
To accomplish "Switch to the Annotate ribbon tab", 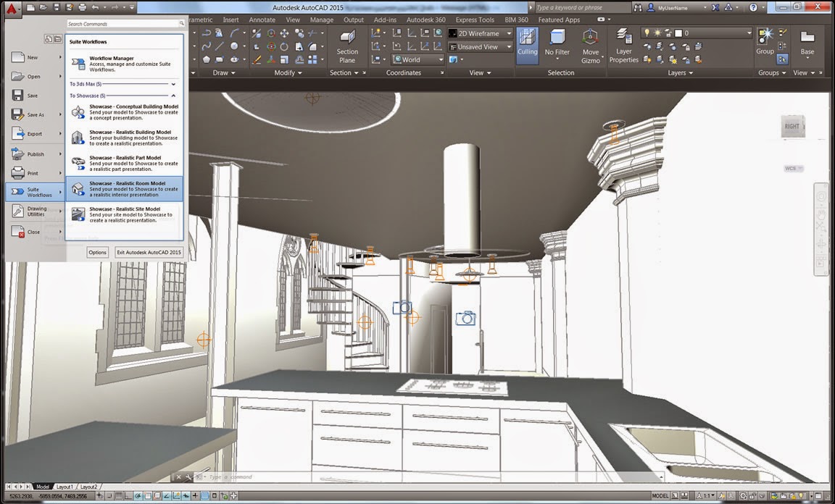I will point(262,20).
